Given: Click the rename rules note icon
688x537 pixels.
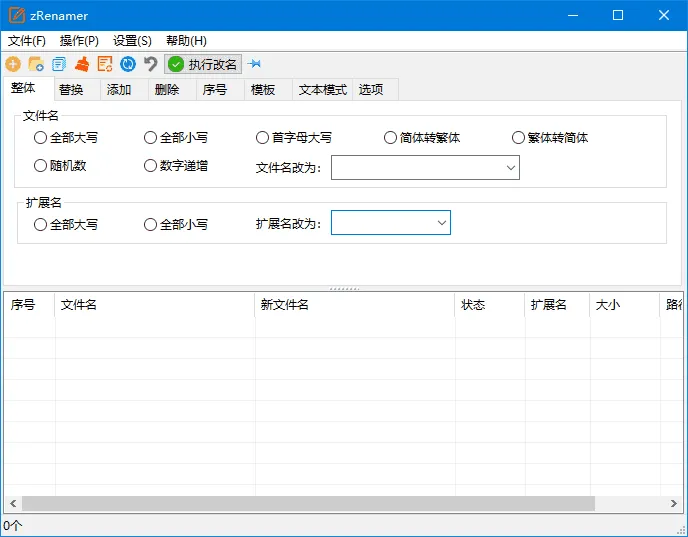Looking at the screenshot, I should (105, 64).
